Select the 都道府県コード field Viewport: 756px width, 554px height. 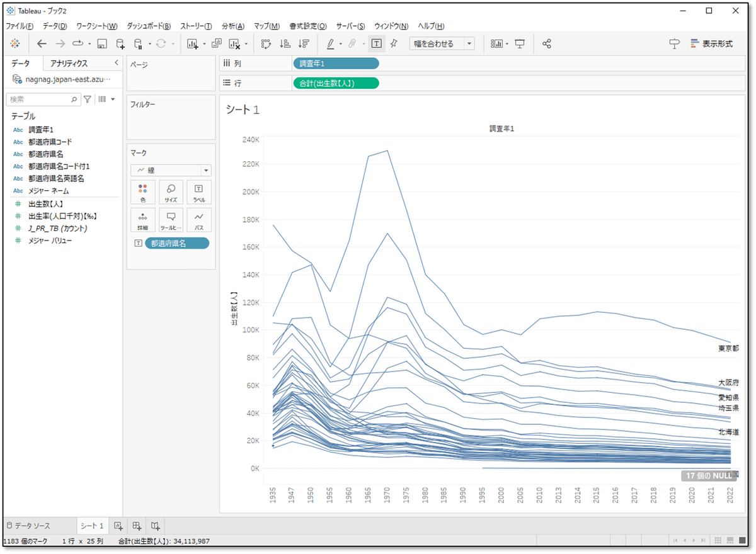[50, 142]
